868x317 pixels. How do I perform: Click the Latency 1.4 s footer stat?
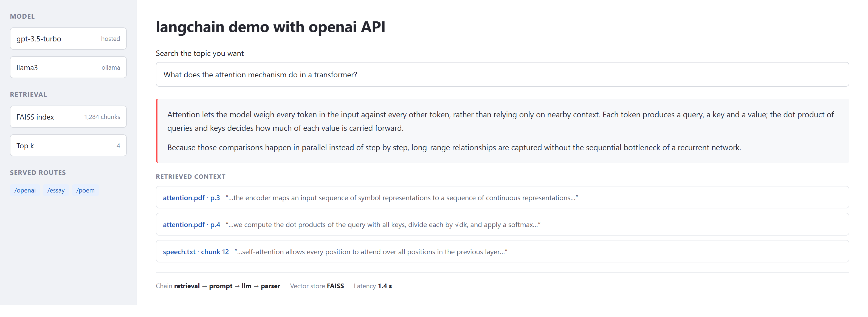pyautogui.click(x=373, y=286)
